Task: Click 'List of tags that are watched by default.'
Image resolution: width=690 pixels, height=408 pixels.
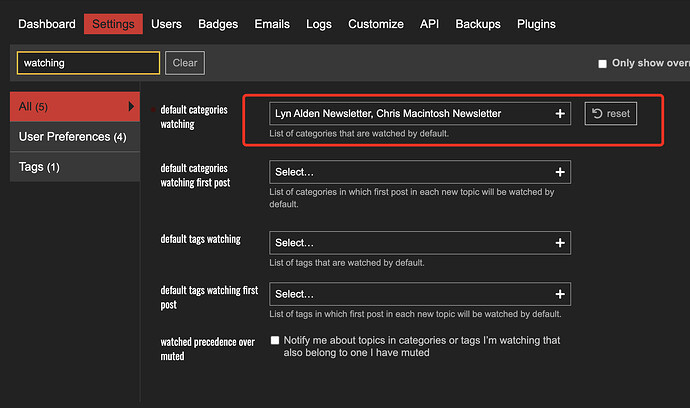Action: pyautogui.click(x=347, y=263)
